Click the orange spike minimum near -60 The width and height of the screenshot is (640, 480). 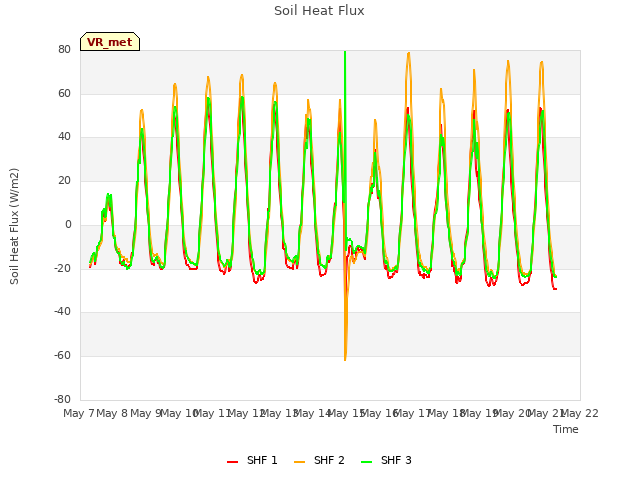click(345, 359)
